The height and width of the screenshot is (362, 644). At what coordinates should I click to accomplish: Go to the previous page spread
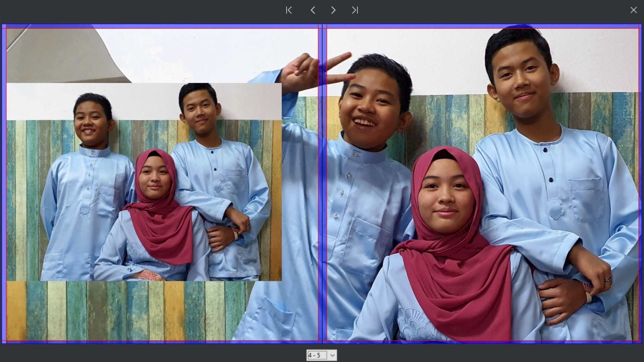pyautogui.click(x=313, y=10)
